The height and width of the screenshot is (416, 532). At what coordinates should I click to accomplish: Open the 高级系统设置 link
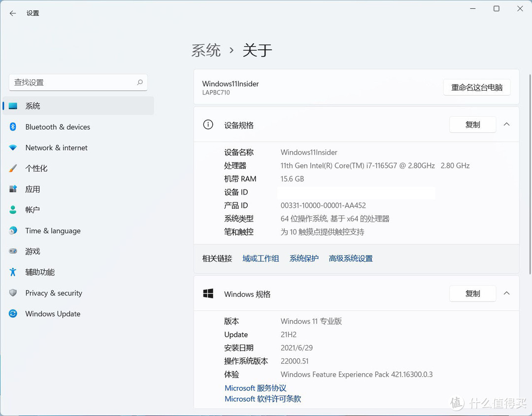tap(350, 258)
